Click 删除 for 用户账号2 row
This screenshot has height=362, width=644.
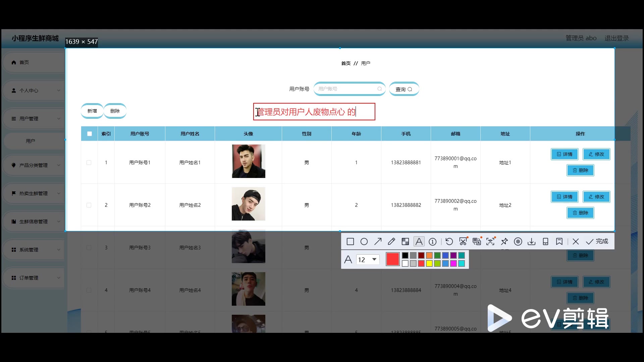point(580,213)
